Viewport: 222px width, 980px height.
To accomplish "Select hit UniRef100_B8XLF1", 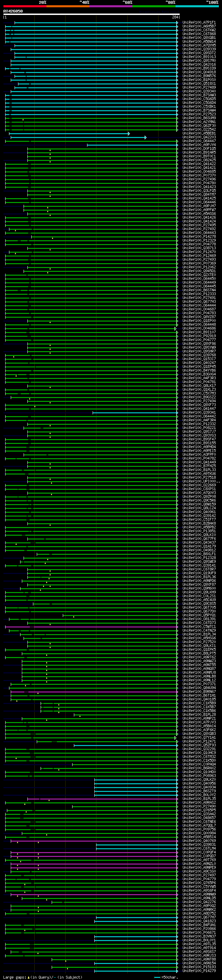I will 199,554.
